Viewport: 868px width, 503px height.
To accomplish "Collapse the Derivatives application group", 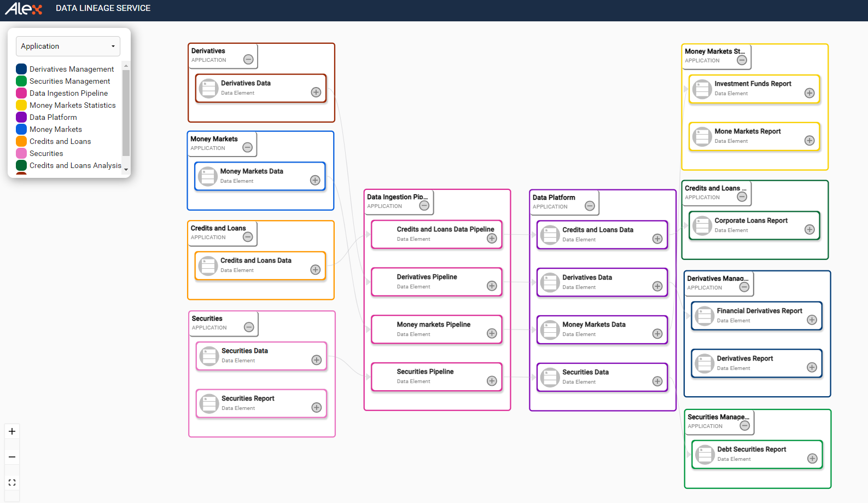I will [x=248, y=59].
